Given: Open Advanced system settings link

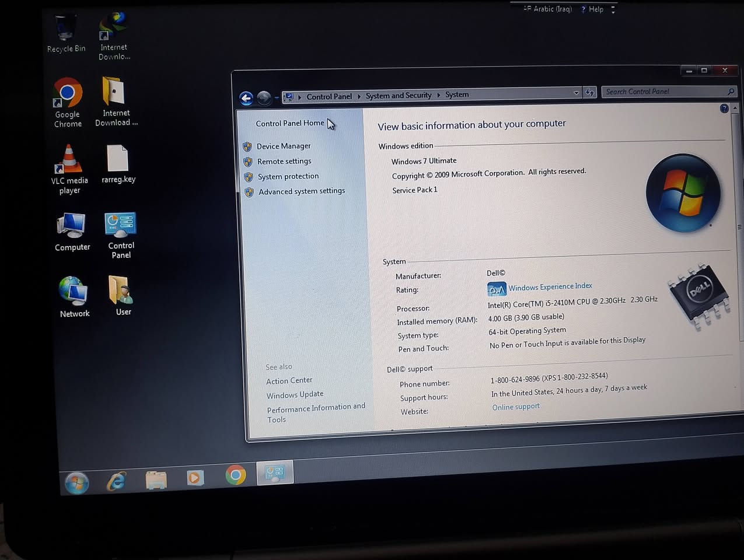Looking at the screenshot, I should pyautogui.click(x=302, y=191).
